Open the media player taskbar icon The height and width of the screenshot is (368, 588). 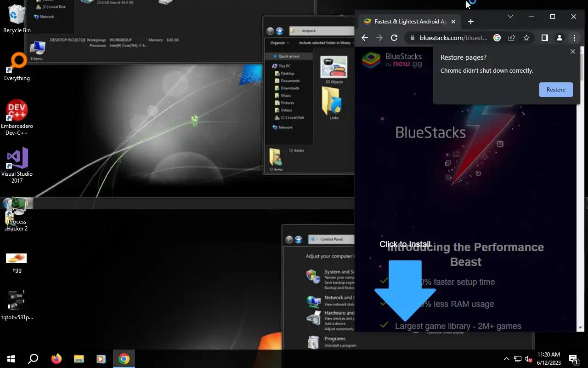click(x=101, y=359)
